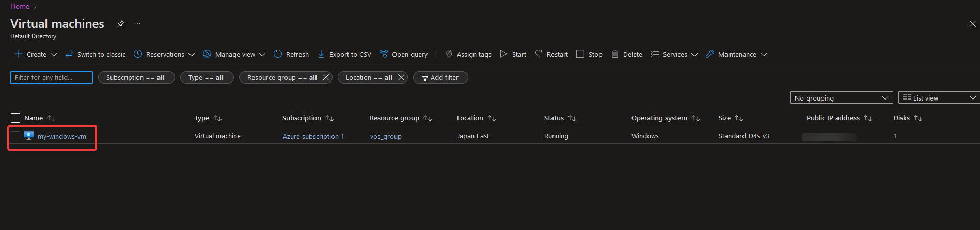Open the my-windows-vm link
This screenshot has width=980, height=230.
[62, 136]
